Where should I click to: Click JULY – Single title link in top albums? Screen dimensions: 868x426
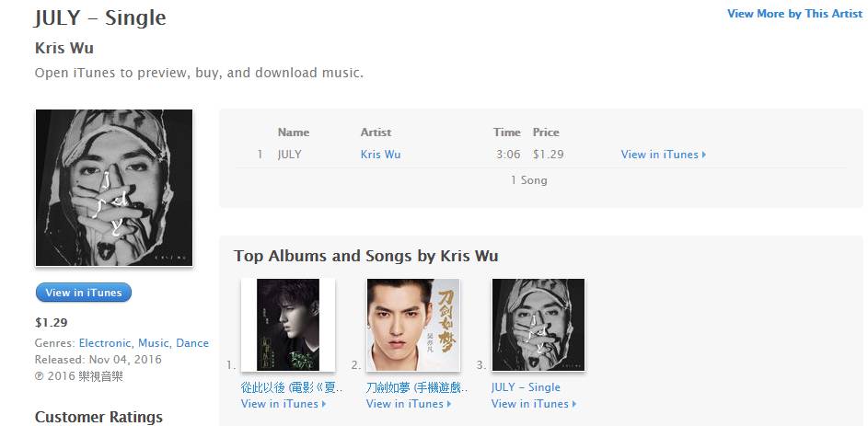tap(526, 387)
